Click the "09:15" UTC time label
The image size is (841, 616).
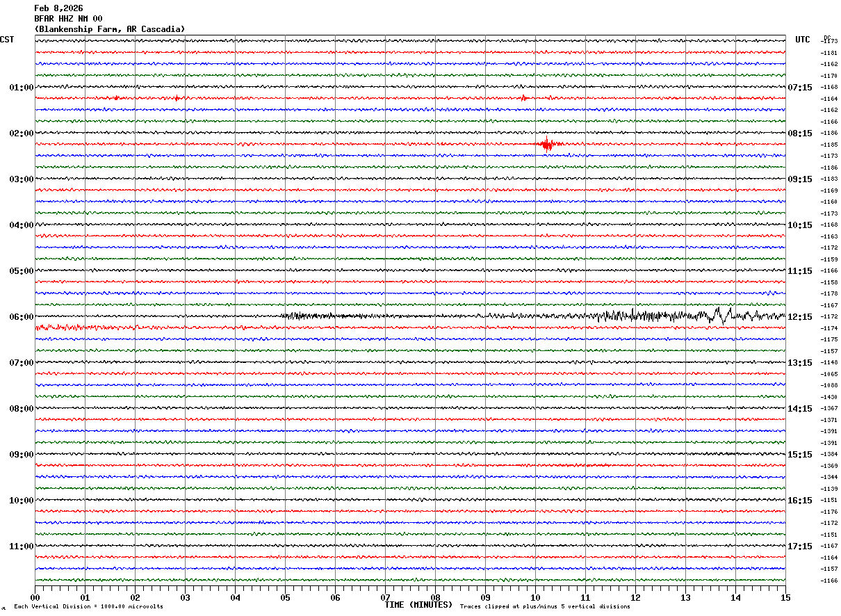pos(800,179)
